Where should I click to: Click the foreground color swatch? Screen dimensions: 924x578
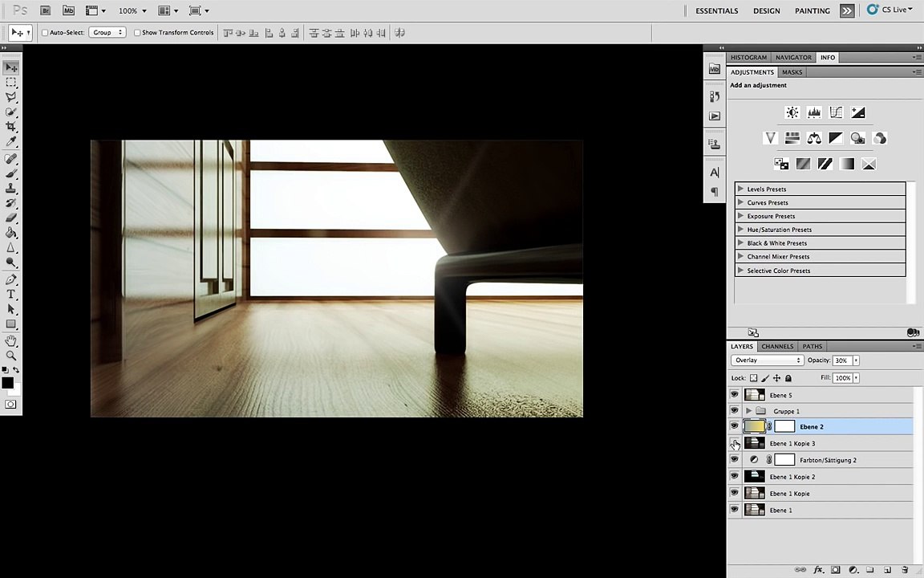tap(8, 383)
